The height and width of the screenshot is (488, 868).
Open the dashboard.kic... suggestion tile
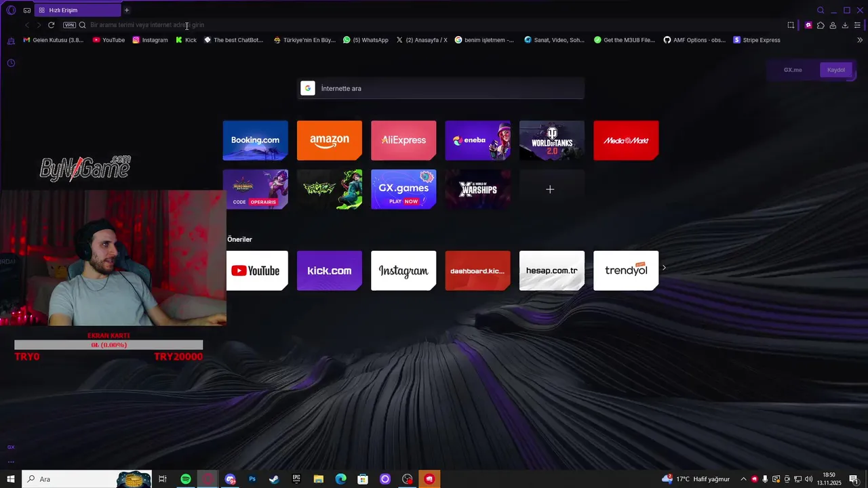pyautogui.click(x=478, y=270)
